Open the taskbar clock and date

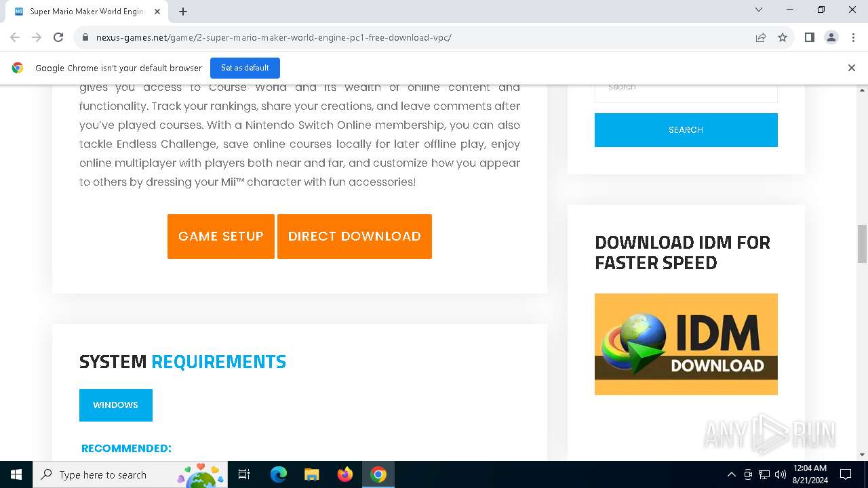[810, 474]
